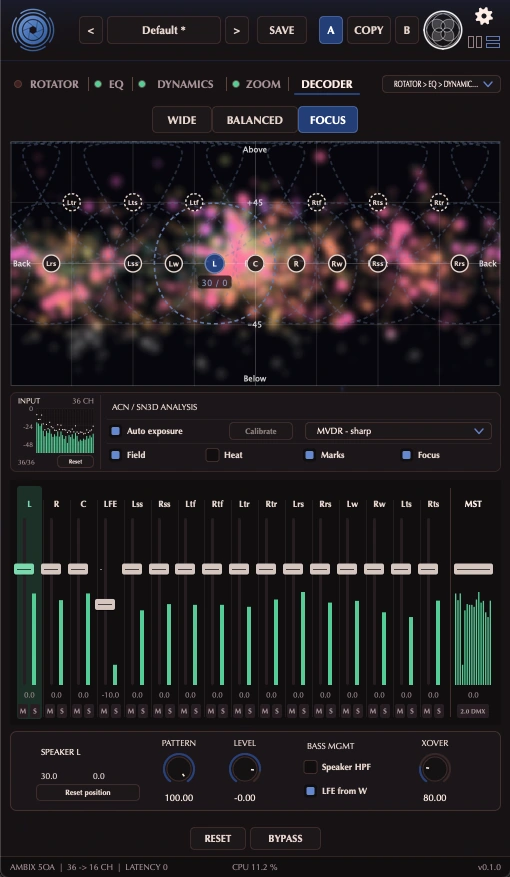Select the Lw speaker marker
510x877 pixels.
pyautogui.click(x=173, y=263)
